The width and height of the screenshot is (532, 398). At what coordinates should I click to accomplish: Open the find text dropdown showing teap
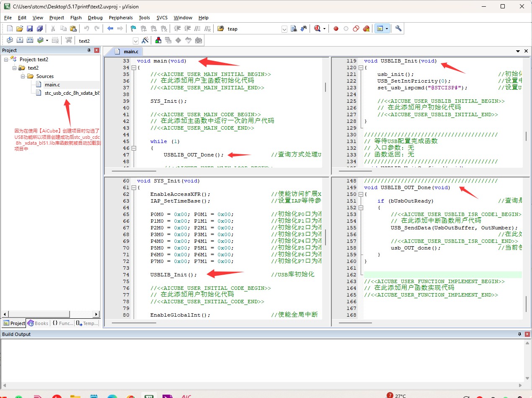(284, 29)
